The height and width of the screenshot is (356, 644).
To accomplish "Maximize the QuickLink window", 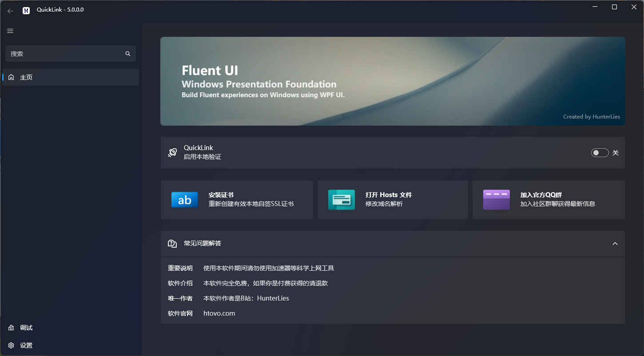I will pos(614,7).
